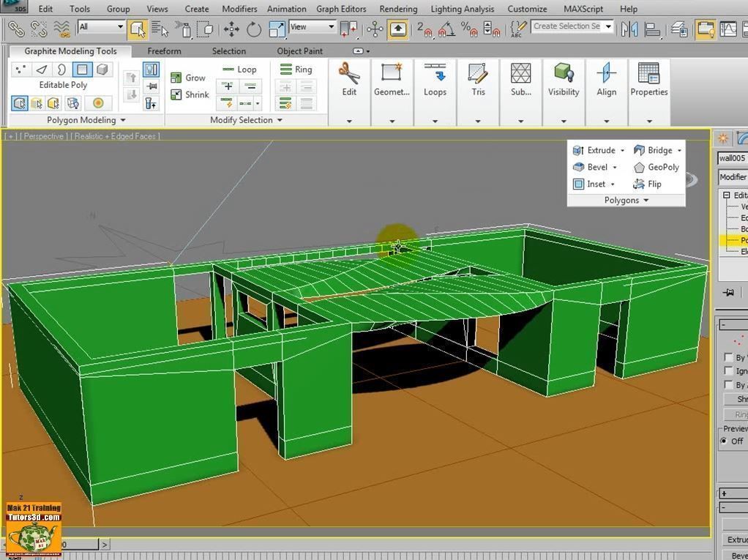Open the Bridge options dropdown arrow
Viewport: 748px width, 560px height.
tap(679, 150)
